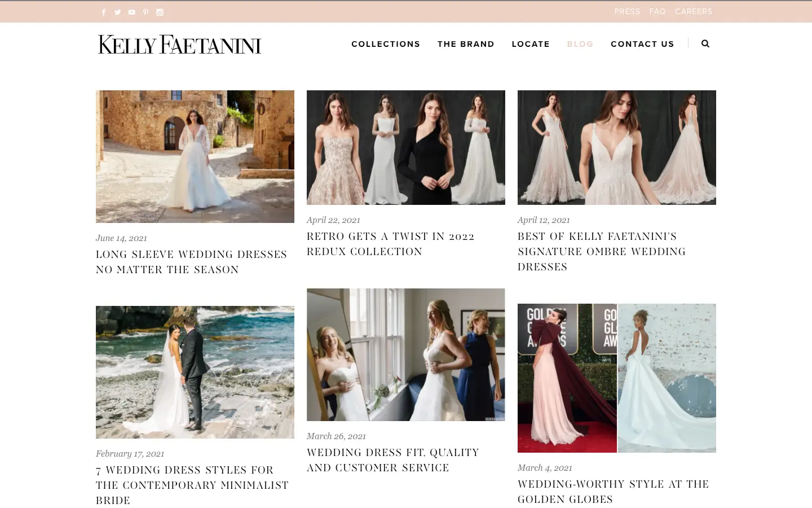This screenshot has height=508, width=812.
Task: Click the Kelly Faetanini logo
Action: pos(179,45)
